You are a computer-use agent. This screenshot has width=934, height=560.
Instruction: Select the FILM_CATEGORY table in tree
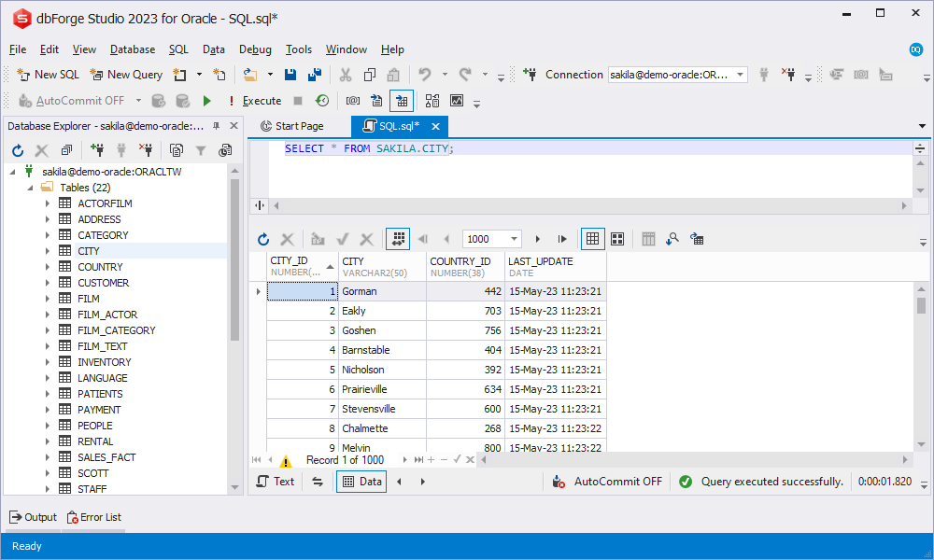[116, 330]
